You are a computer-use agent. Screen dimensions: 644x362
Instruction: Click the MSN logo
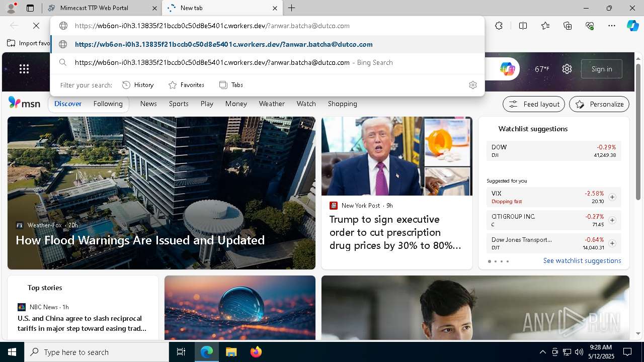pos(24,103)
